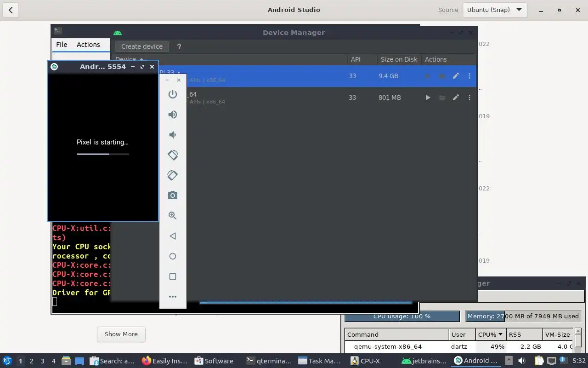This screenshot has height=368, width=588.
Task: Activate the emulator Zoom magnifier icon
Action: (173, 216)
